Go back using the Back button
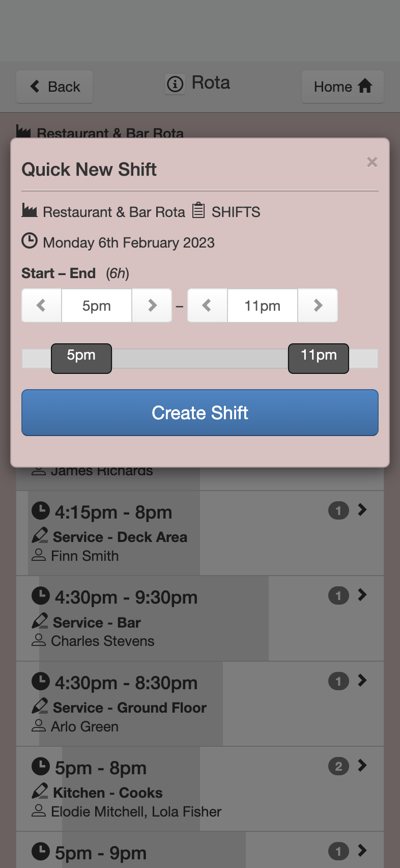This screenshot has width=400, height=868. click(54, 87)
